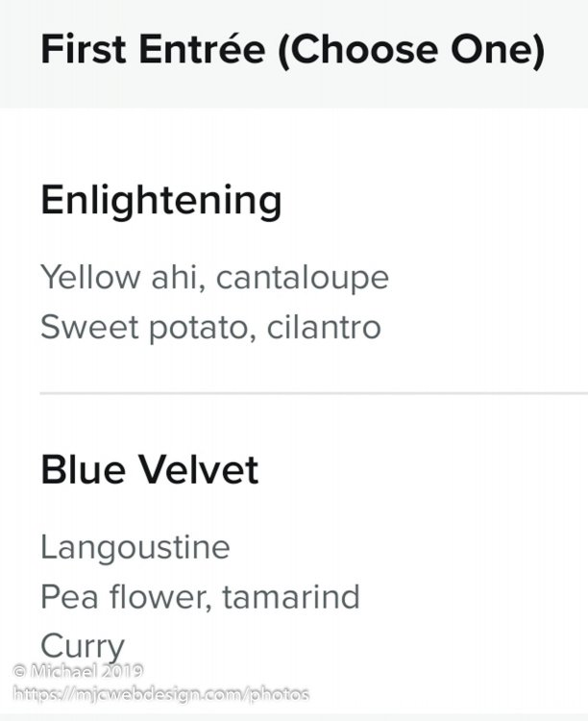Click the Sweet potato, cilantro line
Image resolution: width=588 pixels, height=721 pixels.
coord(210,327)
